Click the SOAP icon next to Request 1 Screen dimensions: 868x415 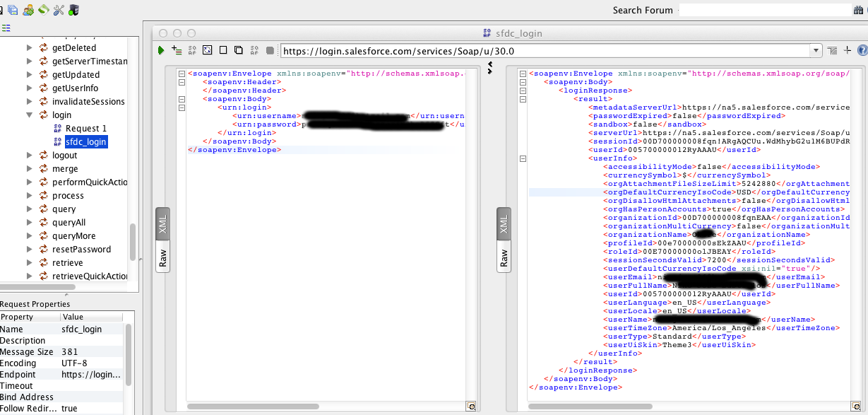57,129
